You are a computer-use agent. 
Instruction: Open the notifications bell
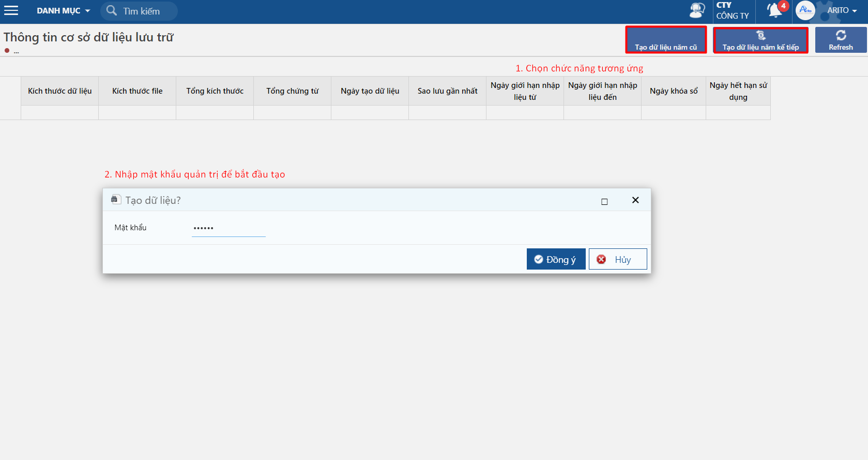[x=774, y=10]
